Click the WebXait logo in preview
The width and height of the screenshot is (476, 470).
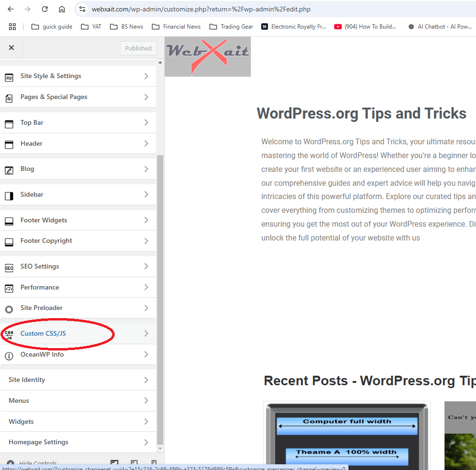tap(208, 57)
